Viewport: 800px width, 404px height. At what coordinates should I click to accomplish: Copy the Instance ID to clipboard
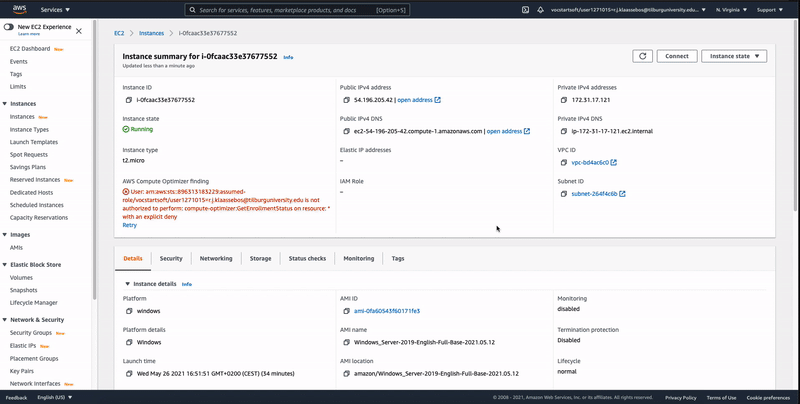(126, 100)
